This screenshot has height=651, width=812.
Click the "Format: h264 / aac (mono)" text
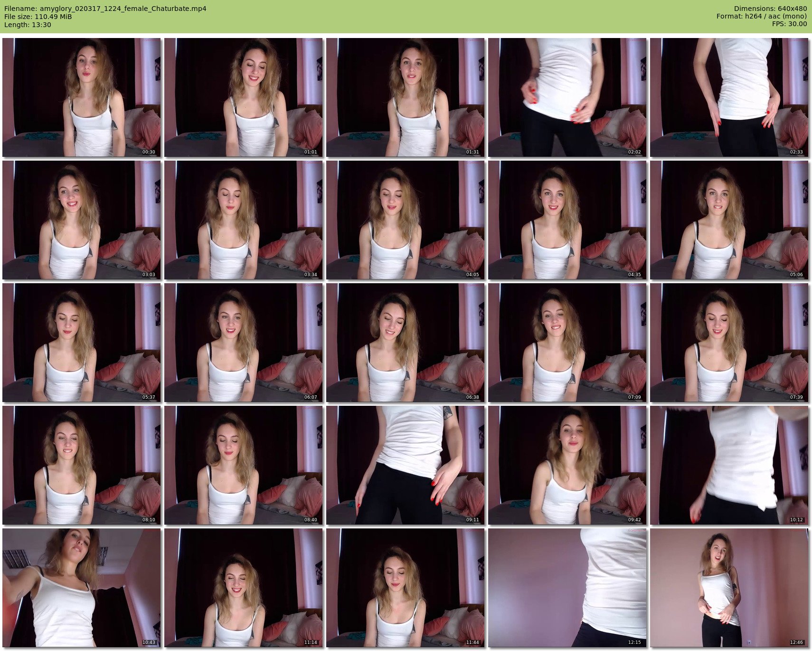pyautogui.click(x=762, y=17)
